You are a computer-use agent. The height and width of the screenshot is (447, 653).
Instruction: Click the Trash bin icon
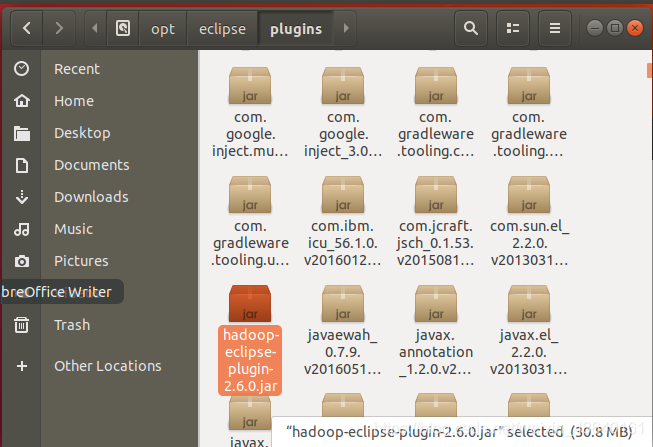[22, 325]
